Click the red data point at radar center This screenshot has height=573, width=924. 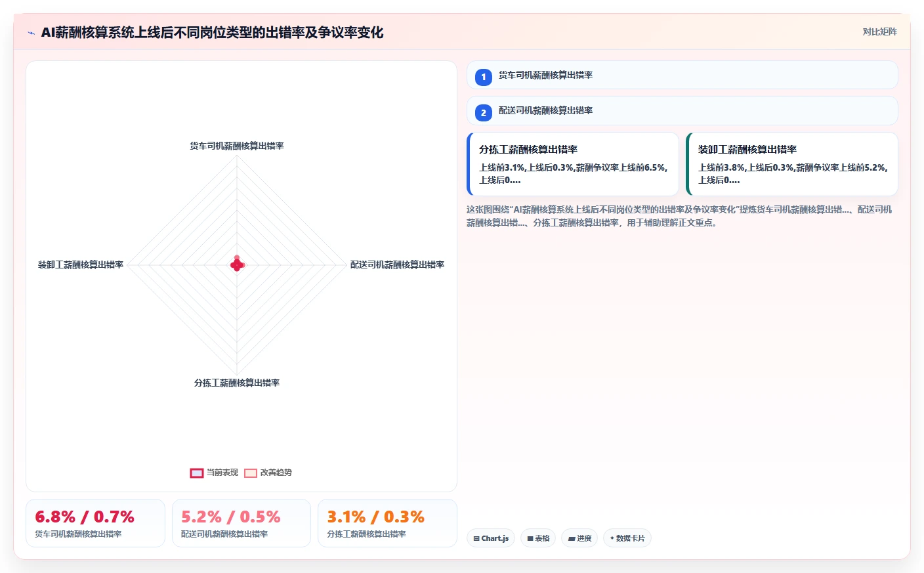coord(237,265)
